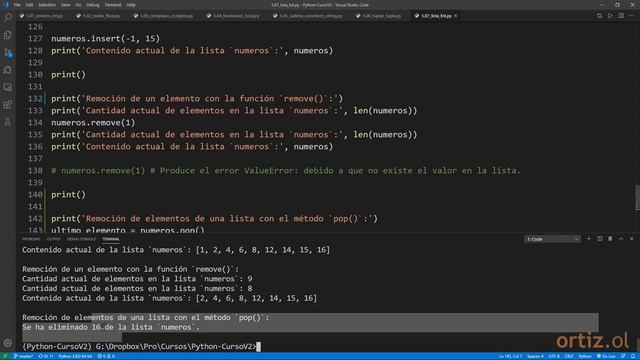Click the Python interpreter version in status bar
The image size is (640, 360).
point(76,356)
